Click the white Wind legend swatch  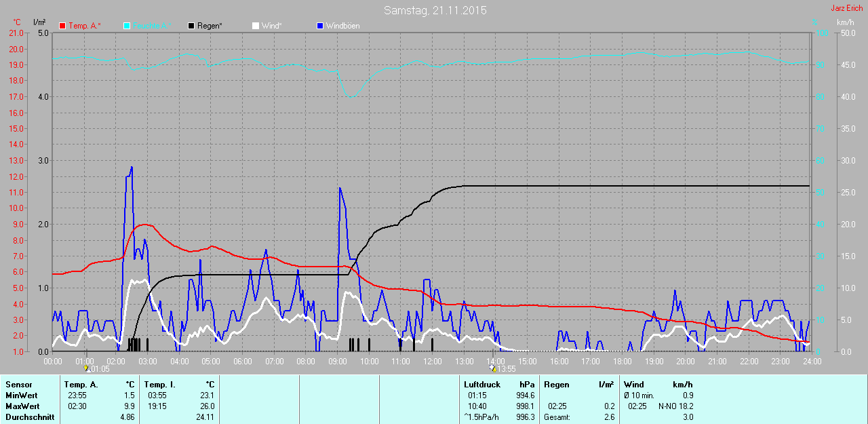pos(256,26)
